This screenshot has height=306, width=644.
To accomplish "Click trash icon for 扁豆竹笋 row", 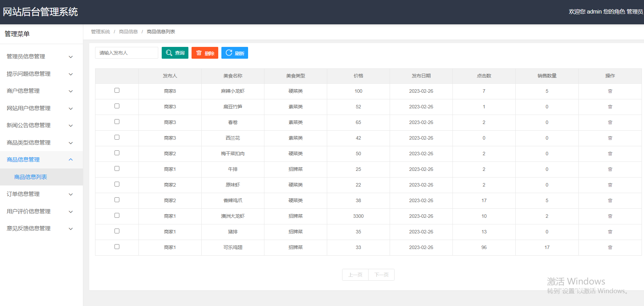I will [x=610, y=107].
